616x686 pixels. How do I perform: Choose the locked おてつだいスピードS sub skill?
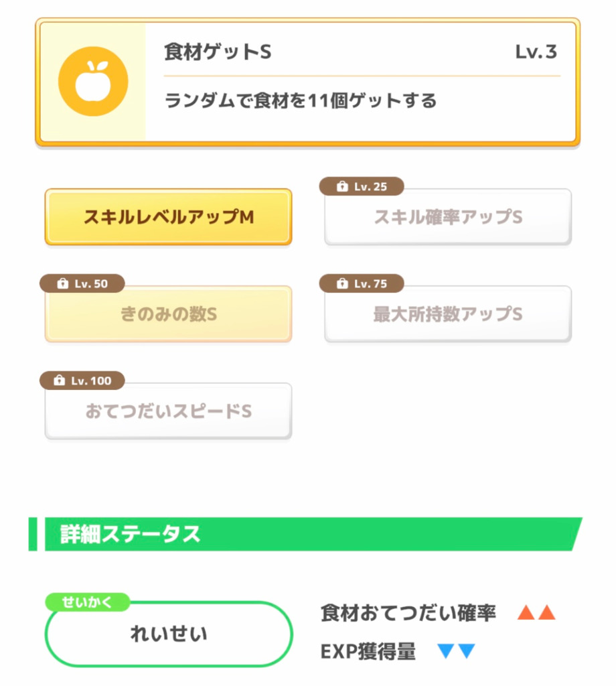168,411
